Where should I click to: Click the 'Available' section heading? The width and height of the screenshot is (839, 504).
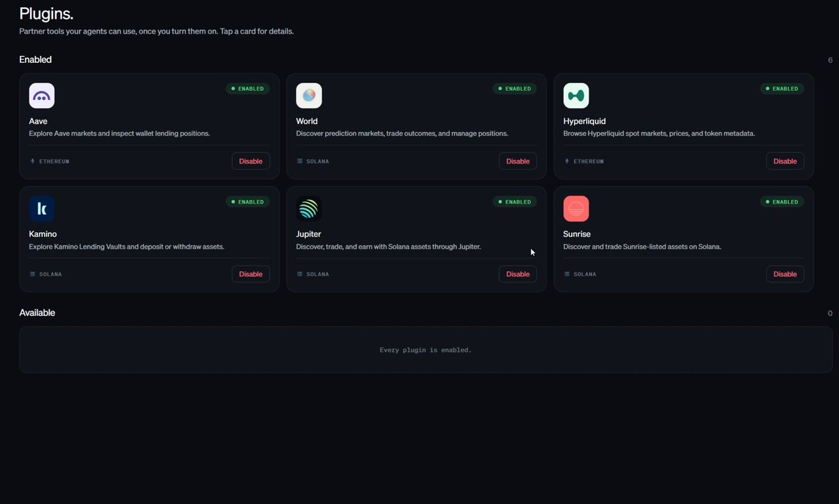[37, 312]
